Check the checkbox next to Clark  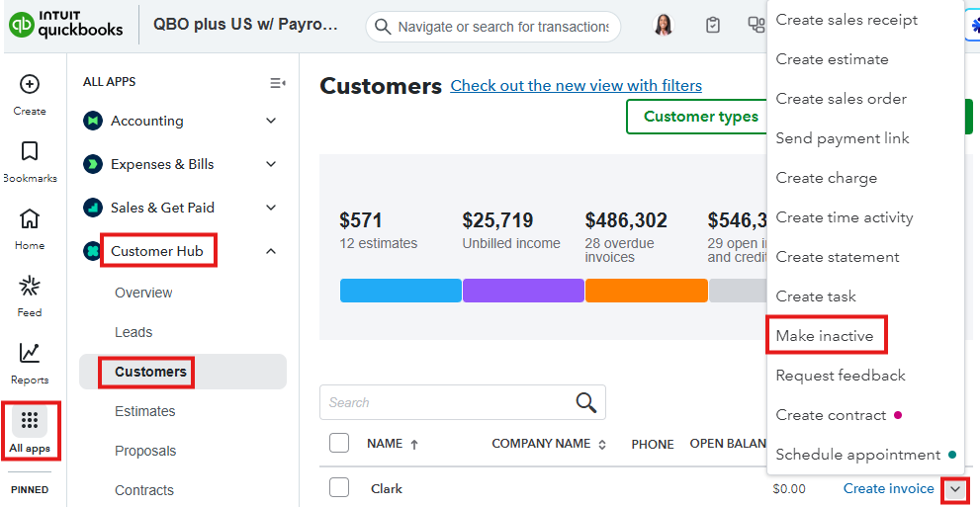click(x=339, y=487)
